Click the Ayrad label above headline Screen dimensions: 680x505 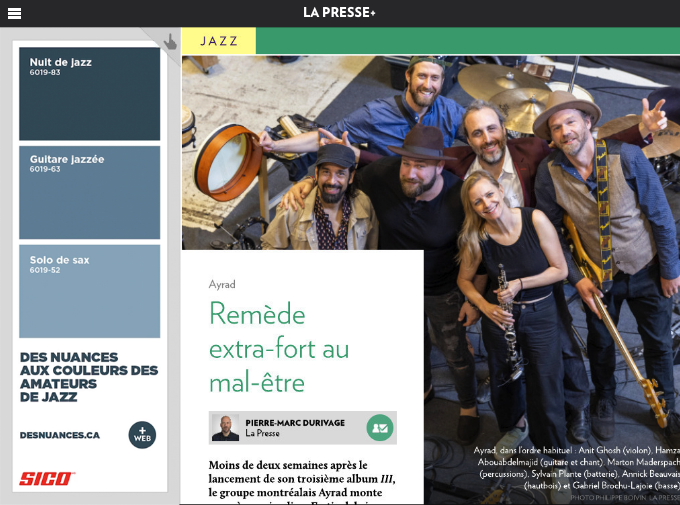click(222, 285)
